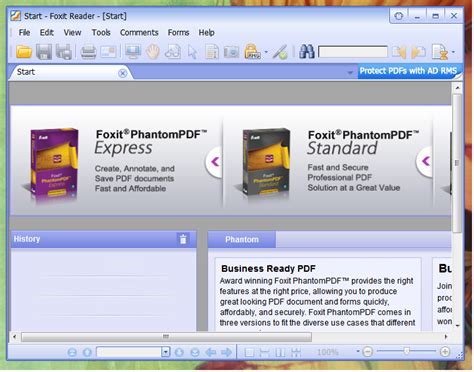Open the Edit menu
474x372 pixels.
tap(47, 32)
